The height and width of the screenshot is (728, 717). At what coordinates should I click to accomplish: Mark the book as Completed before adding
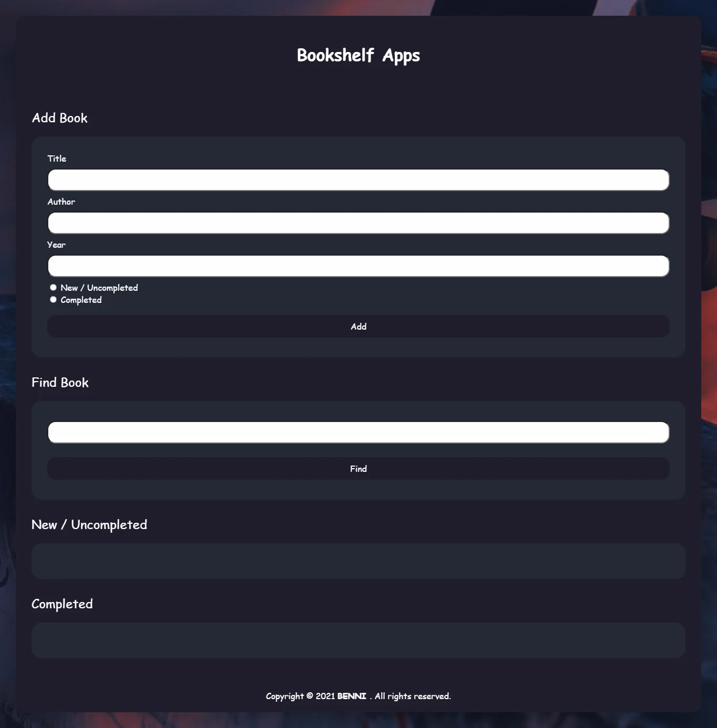pos(53,299)
